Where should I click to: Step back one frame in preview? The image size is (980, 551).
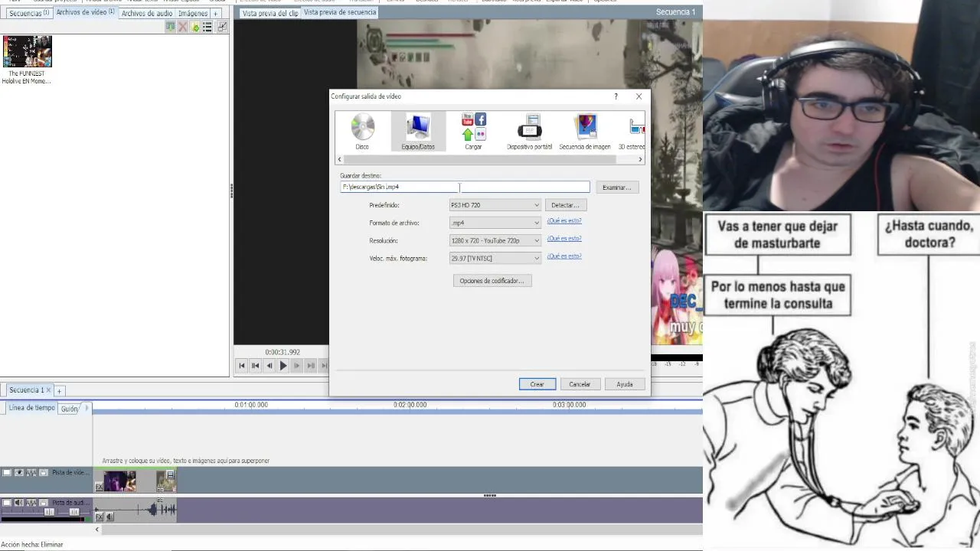tap(269, 366)
